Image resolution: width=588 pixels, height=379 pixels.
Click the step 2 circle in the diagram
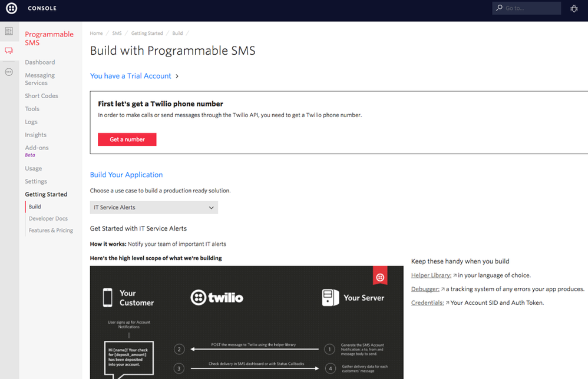pyautogui.click(x=179, y=350)
